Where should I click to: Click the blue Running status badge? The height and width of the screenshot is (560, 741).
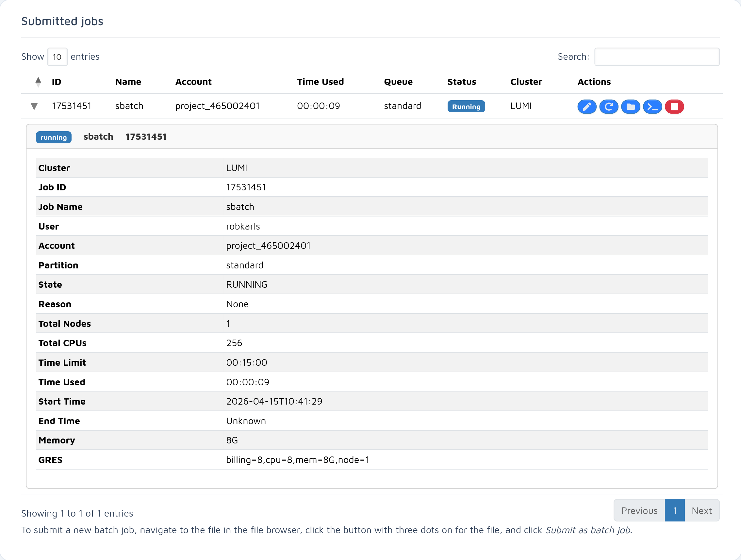[466, 106]
